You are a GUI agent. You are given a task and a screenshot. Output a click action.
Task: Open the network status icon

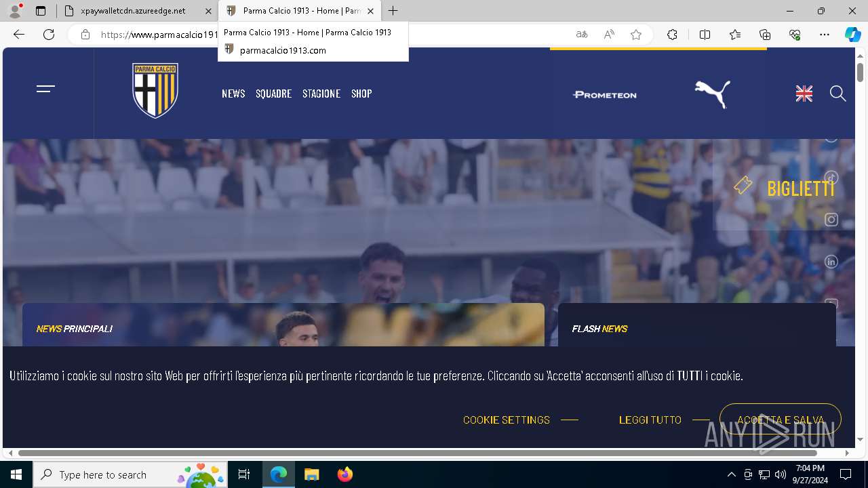(x=764, y=474)
